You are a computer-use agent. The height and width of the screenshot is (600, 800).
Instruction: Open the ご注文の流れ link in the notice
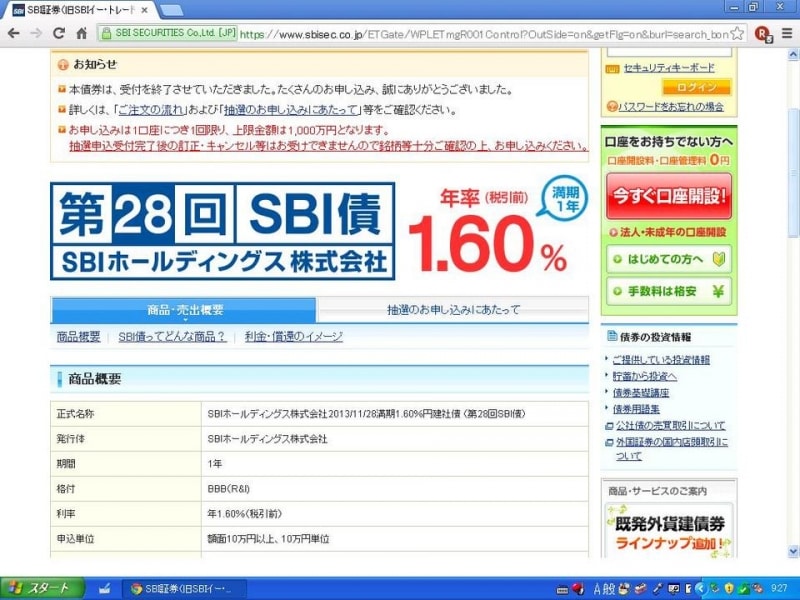pyautogui.click(x=151, y=110)
